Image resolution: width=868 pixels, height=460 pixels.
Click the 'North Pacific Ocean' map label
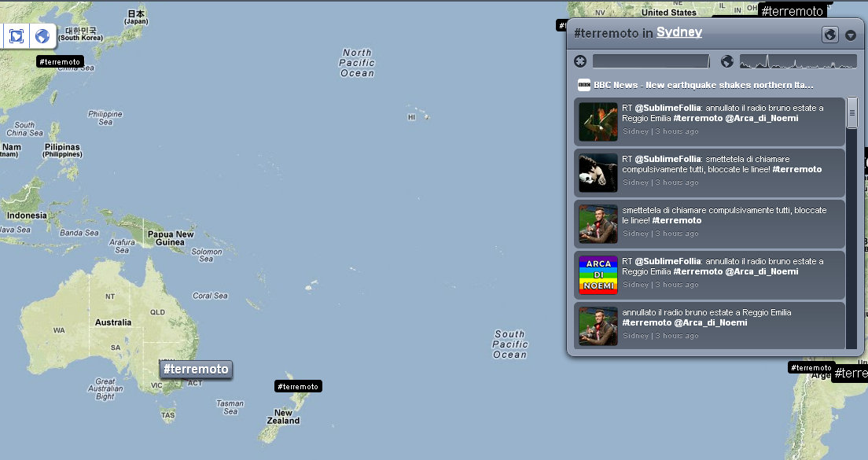tap(357, 63)
